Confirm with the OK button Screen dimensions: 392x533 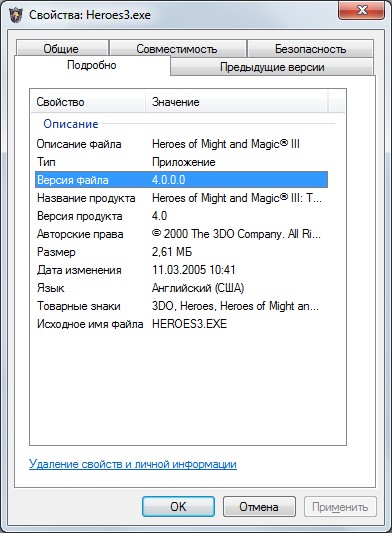[x=178, y=506]
